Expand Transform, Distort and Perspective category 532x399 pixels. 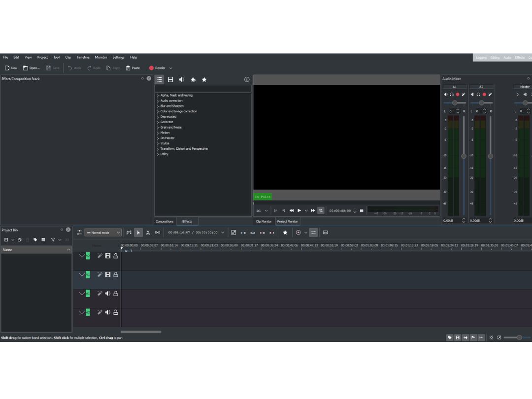click(x=158, y=149)
